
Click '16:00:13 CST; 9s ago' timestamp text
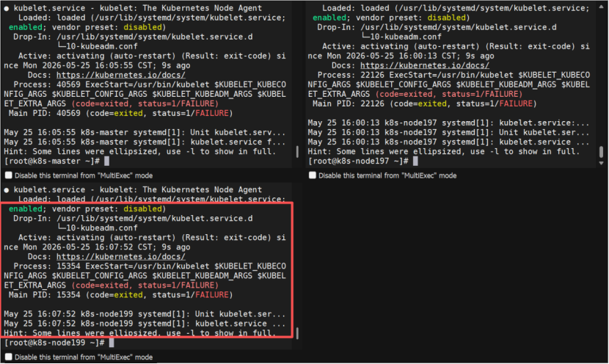446,56
